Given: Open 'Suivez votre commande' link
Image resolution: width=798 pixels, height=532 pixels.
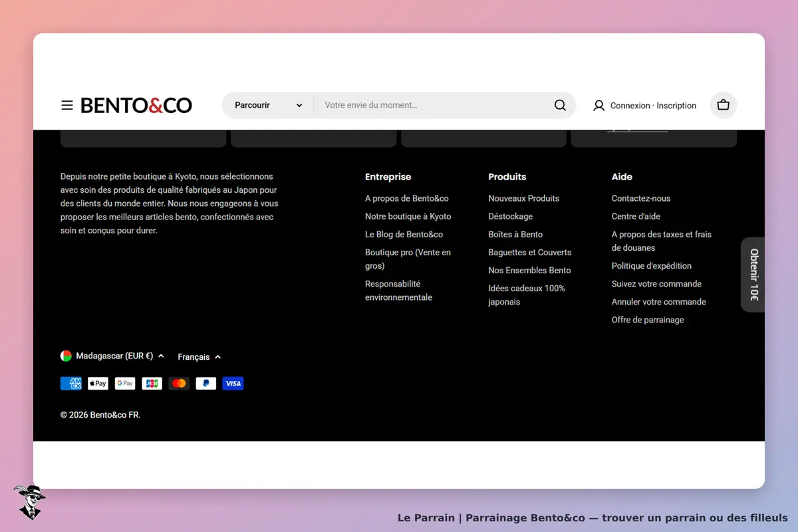Looking at the screenshot, I should 656,283.
